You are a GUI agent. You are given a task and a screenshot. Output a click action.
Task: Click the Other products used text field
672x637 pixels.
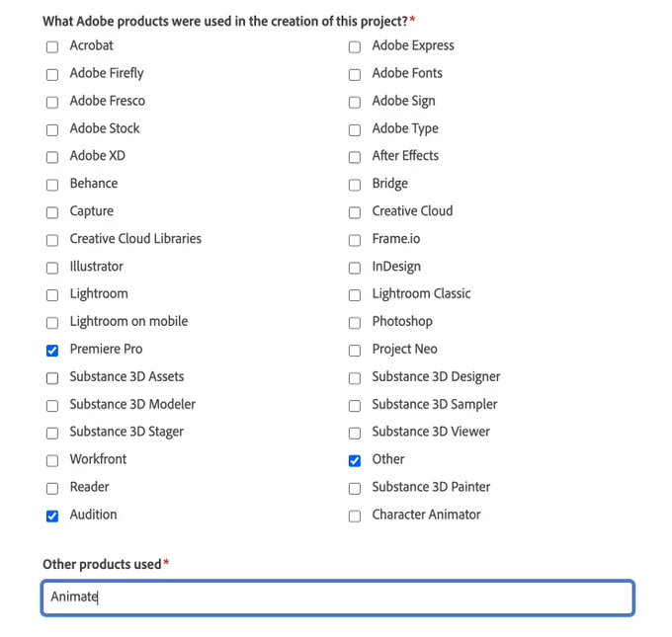click(338, 597)
